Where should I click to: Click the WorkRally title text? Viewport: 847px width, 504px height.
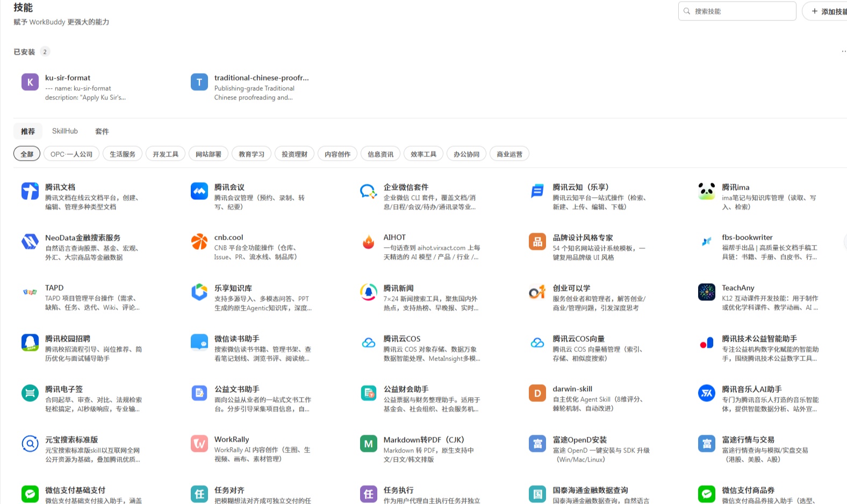[232, 439]
